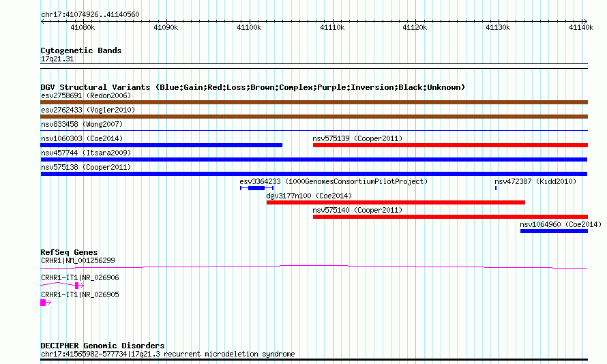Click the cytogenetic band 17q21.31 outline bar
The image size is (607, 364).
click(314, 66)
